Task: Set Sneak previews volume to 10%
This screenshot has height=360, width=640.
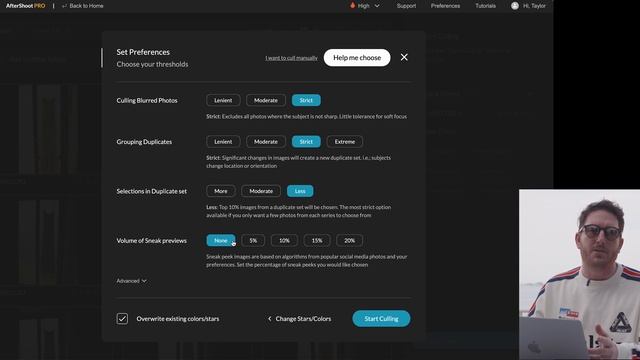Action: [x=284, y=240]
